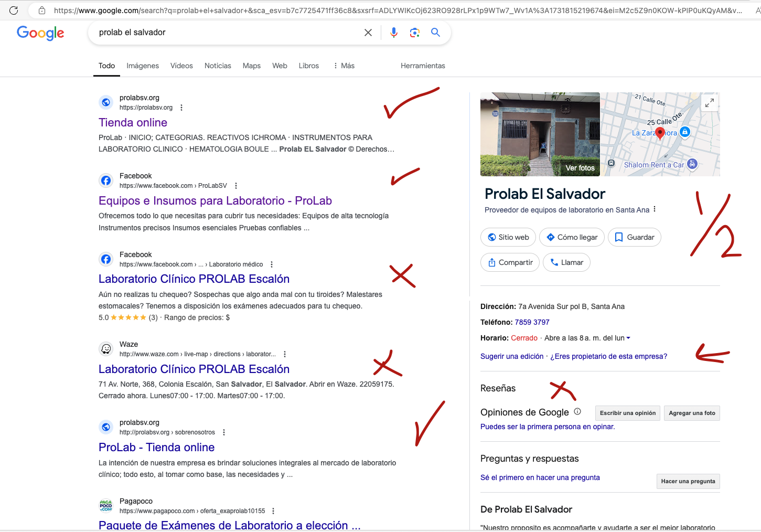Viewport: 761px width, 532px height.
Task: Open options dots next to Waze URL
Action: coord(285,354)
